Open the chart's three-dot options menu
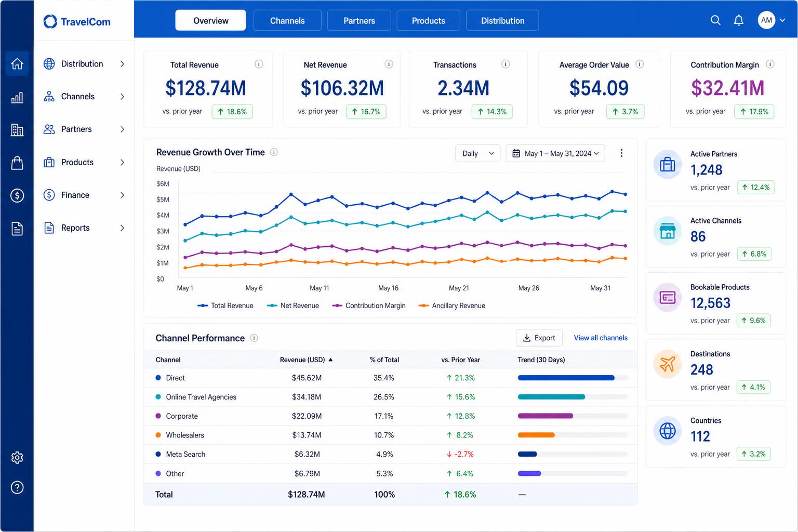798x532 pixels. (621, 153)
